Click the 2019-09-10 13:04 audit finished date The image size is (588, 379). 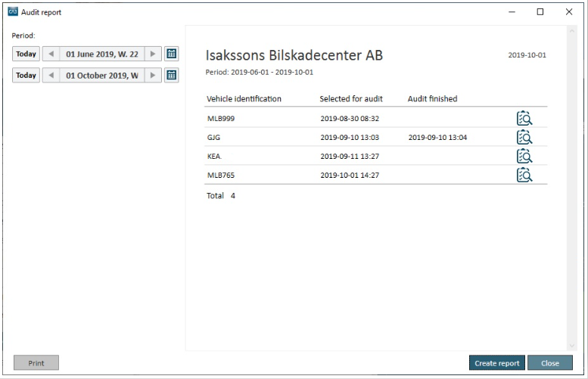point(437,138)
